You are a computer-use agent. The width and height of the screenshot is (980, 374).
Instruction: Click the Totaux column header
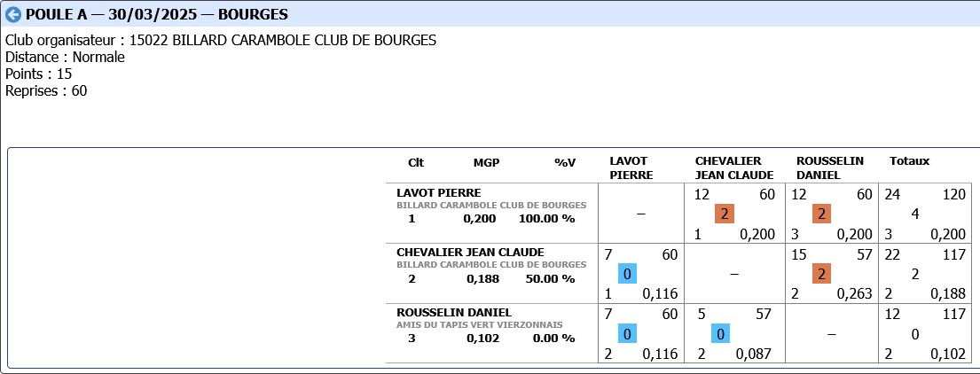click(x=909, y=161)
